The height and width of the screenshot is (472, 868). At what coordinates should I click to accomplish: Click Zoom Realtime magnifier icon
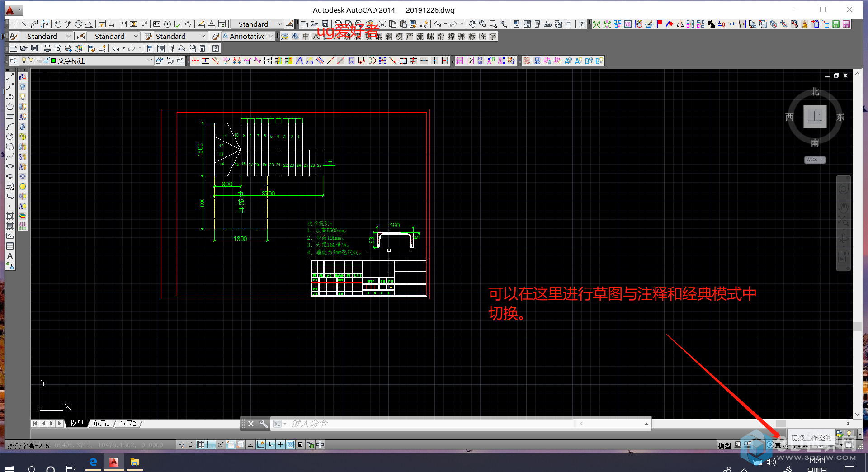pyautogui.click(x=483, y=24)
